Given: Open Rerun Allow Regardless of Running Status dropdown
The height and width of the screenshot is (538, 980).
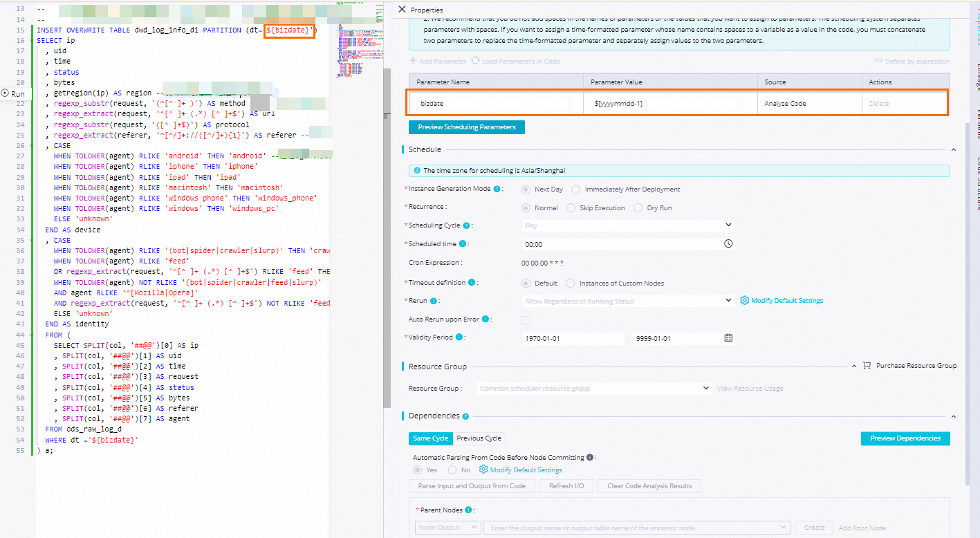Looking at the screenshot, I should point(627,301).
